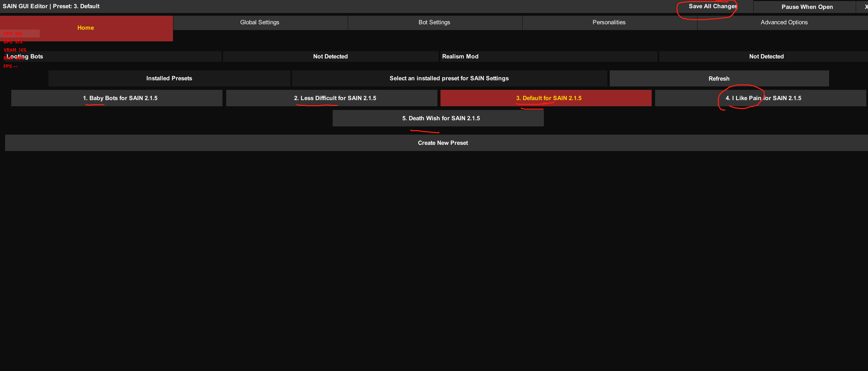Viewport: 868px width, 371px height.
Task: Select the Baby Bots preset
Action: point(117,98)
